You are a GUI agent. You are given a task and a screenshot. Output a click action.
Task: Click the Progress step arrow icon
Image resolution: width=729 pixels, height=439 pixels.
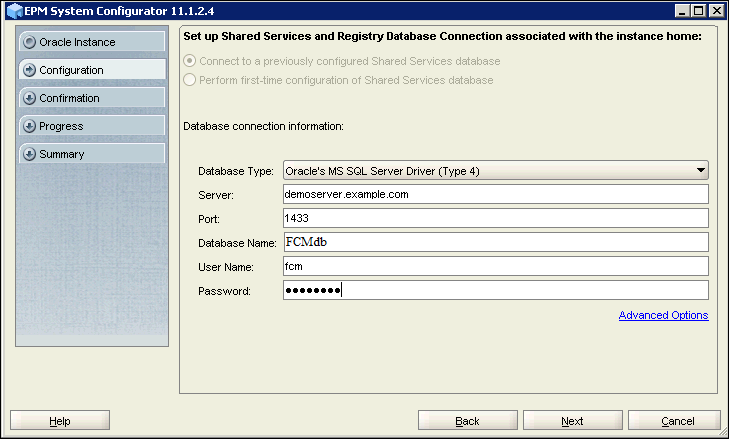coord(29,127)
